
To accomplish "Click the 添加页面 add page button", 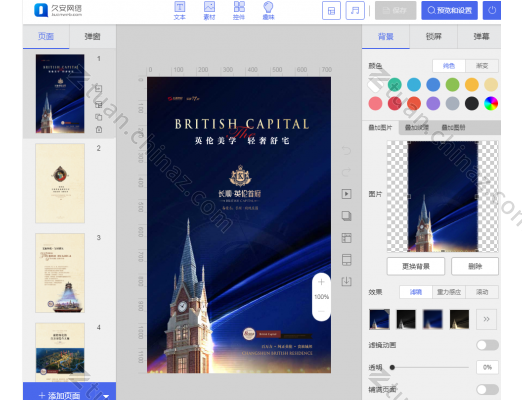I will (60, 395).
